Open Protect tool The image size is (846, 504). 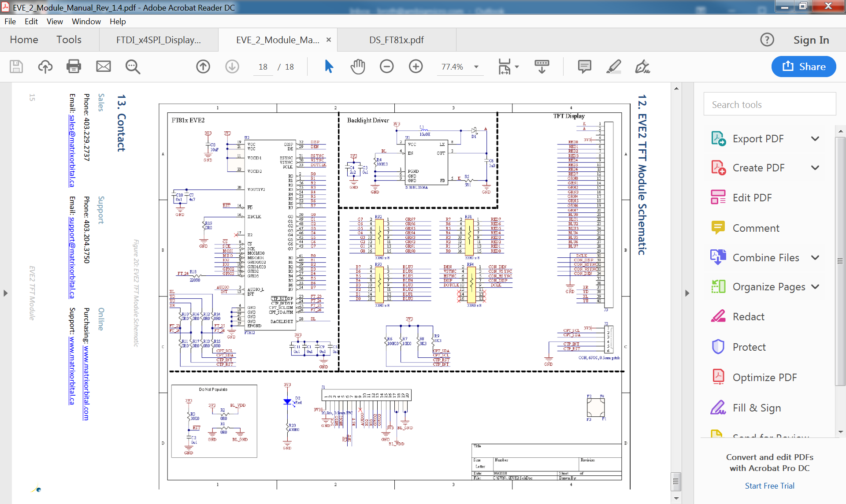pos(749,347)
